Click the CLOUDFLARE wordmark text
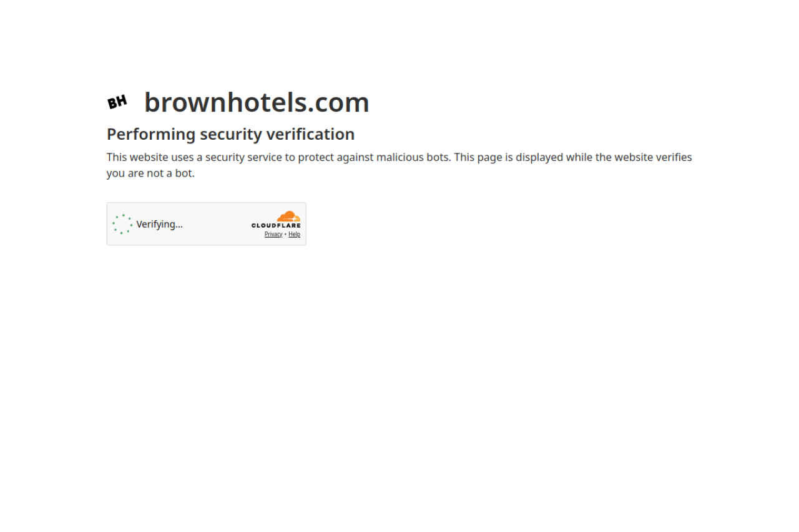This screenshot has width=799, height=532. pyautogui.click(x=276, y=225)
